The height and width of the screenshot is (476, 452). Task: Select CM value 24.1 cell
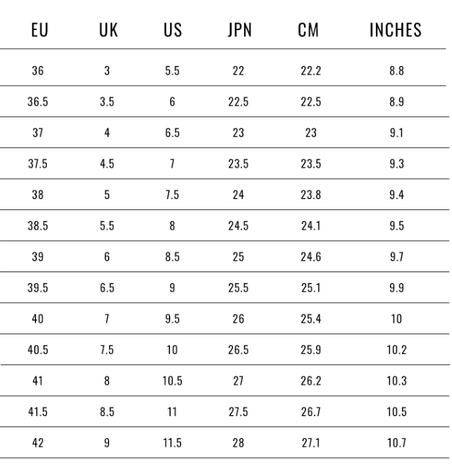pos(310,226)
